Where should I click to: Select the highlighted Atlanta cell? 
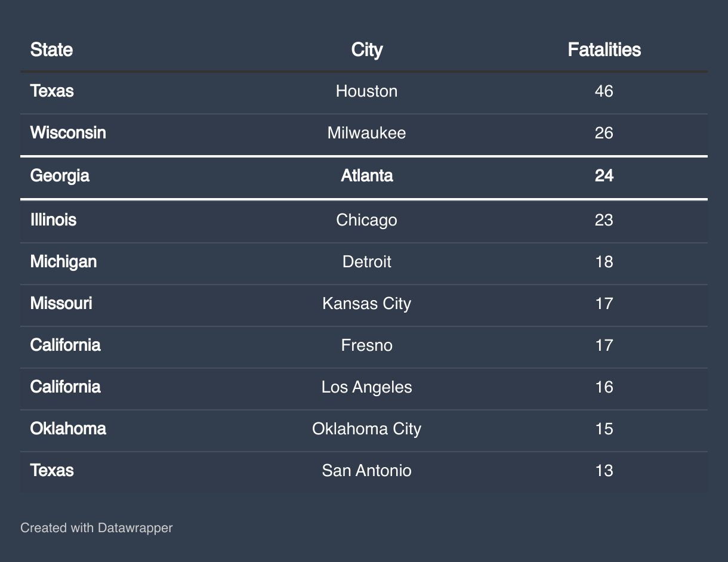coord(366,176)
